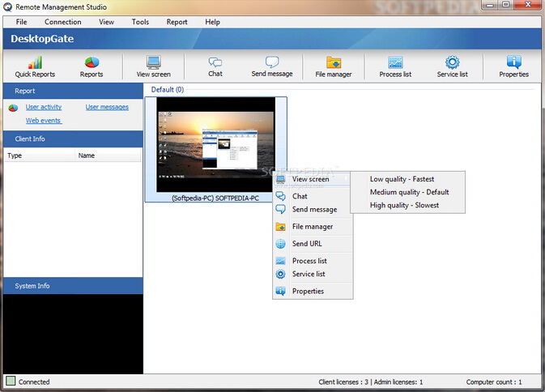Open Properties from the toolbar
545x392 pixels.
[513, 66]
